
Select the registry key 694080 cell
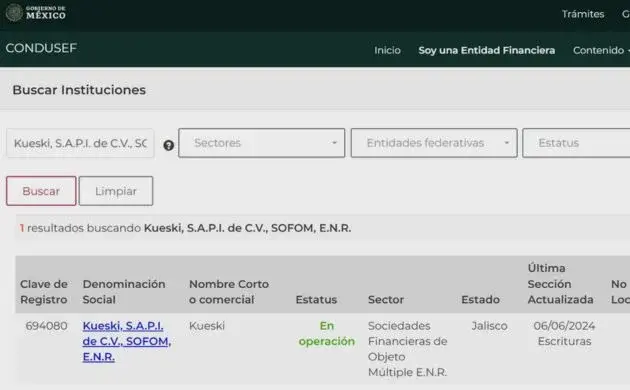coord(46,326)
